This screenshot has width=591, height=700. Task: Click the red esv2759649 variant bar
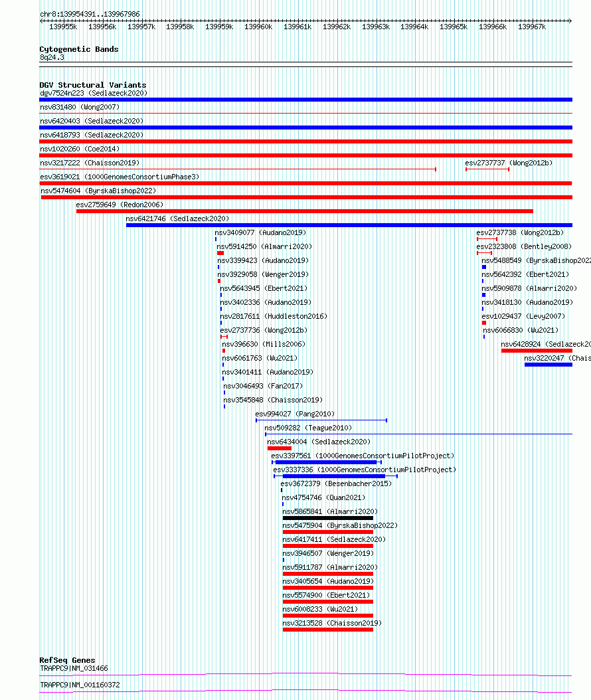(304, 211)
